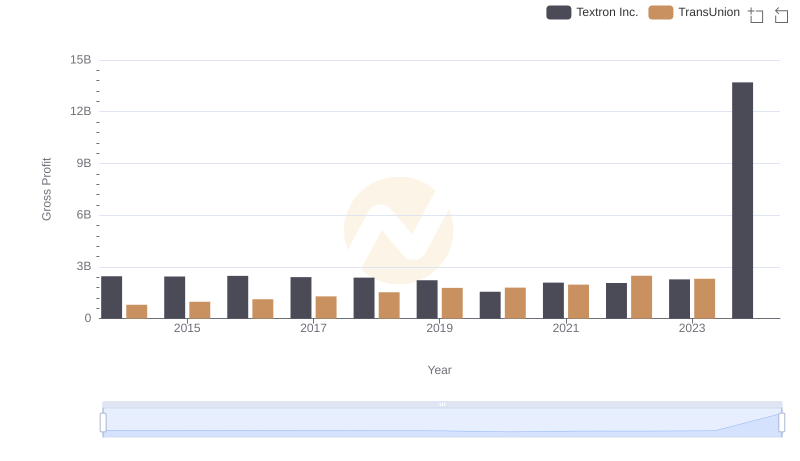This screenshot has width=800, height=461.
Task: Click the TransUnion bar for 2016
Action: (263, 309)
